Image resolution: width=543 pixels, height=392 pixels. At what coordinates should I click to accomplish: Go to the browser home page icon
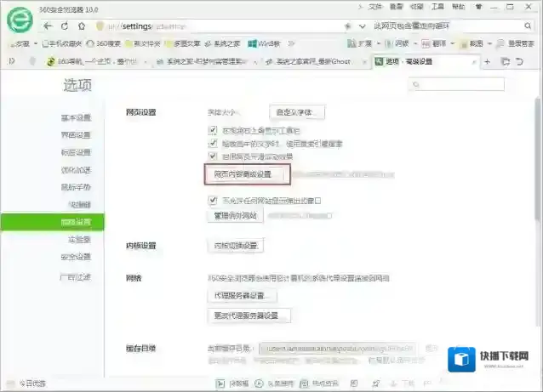(79, 26)
